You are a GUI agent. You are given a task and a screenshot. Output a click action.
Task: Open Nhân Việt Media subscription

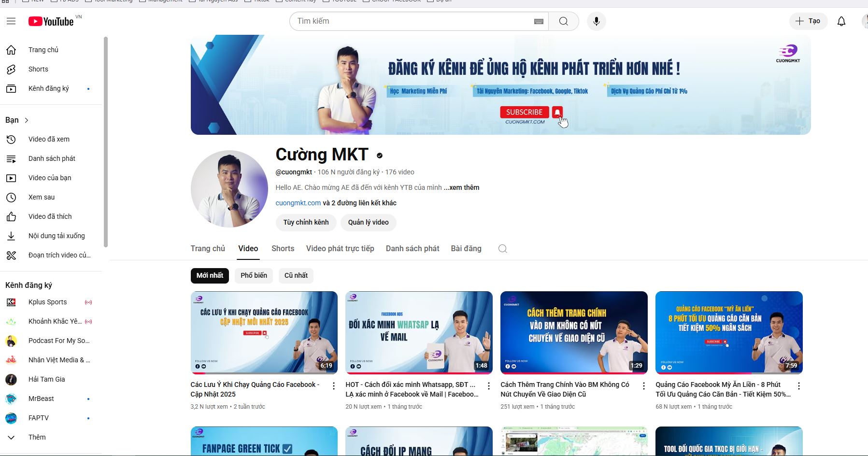pos(51,360)
